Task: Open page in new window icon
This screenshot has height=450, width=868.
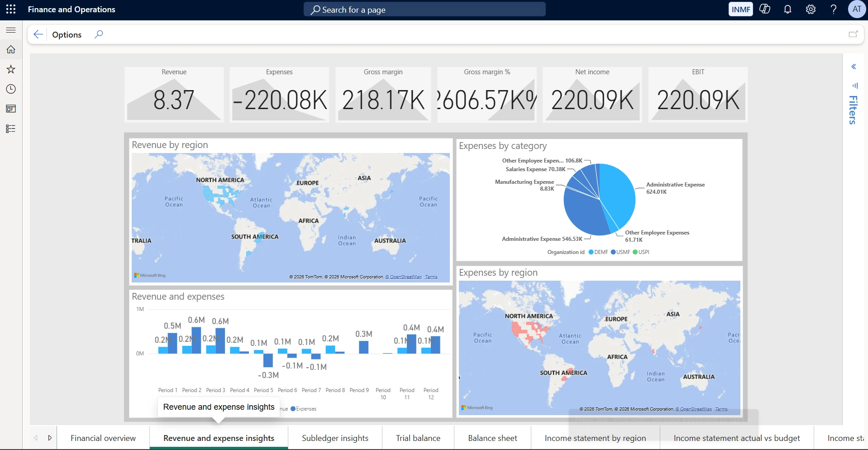Action: point(853,34)
